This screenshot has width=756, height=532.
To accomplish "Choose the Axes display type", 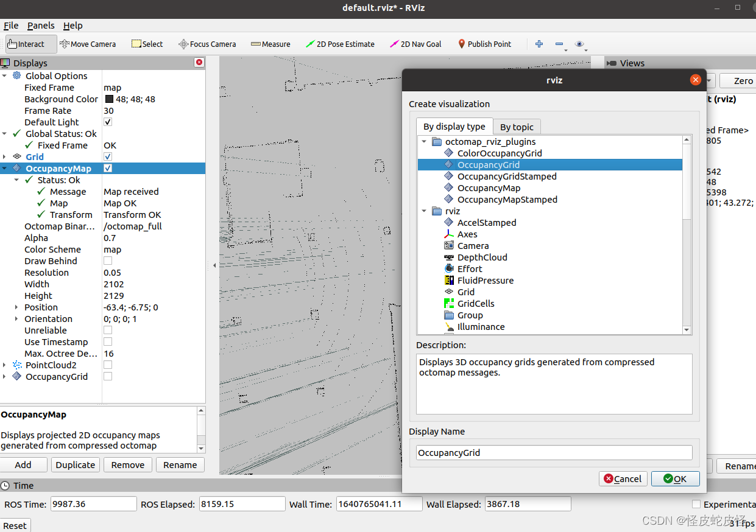I will [x=467, y=234].
